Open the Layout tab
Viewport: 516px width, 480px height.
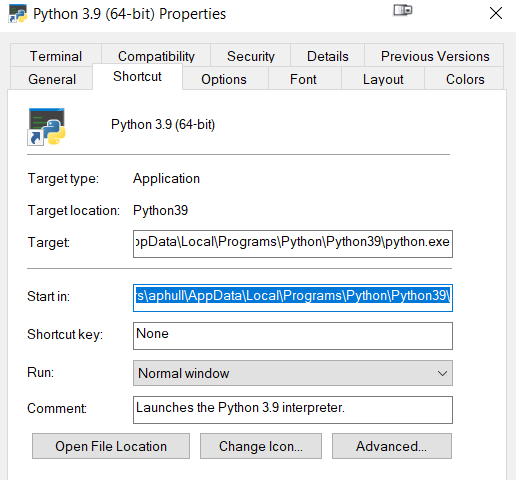[383, 79]
